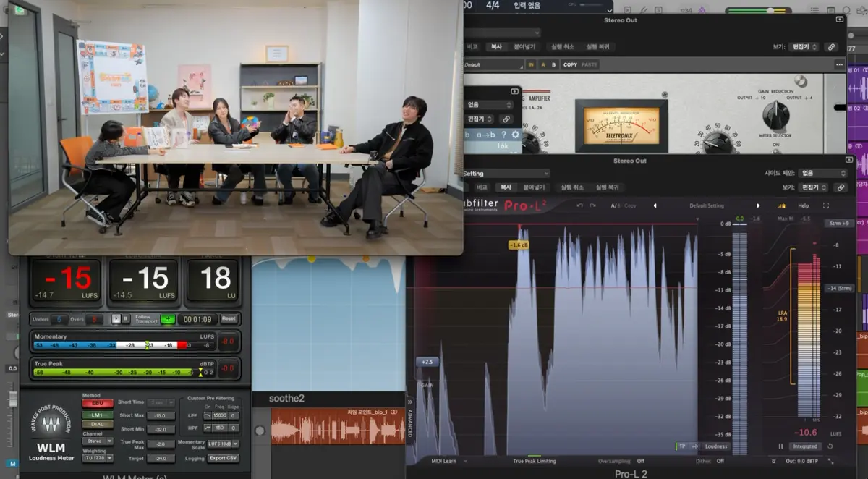Click COPY in the LA-2A toolbar
The width and height of the screenshot is (868, 479).
(570, 64)
